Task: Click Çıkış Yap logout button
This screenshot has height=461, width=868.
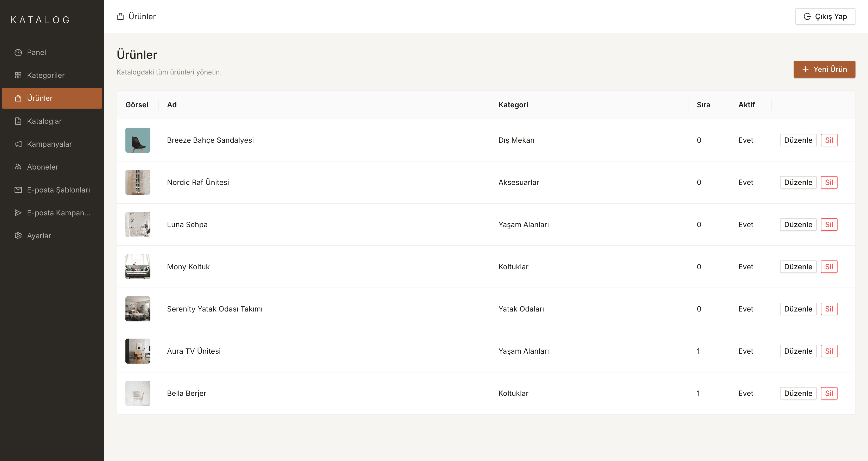Action: (x=825, y=16)
